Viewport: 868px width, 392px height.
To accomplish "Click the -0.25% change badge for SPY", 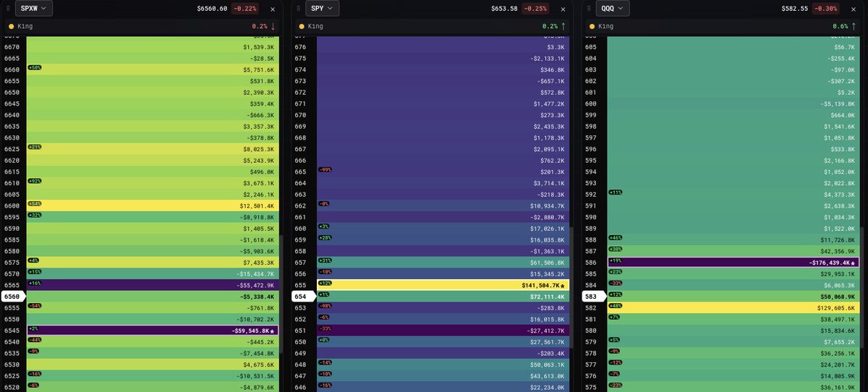I will [535, 9].
